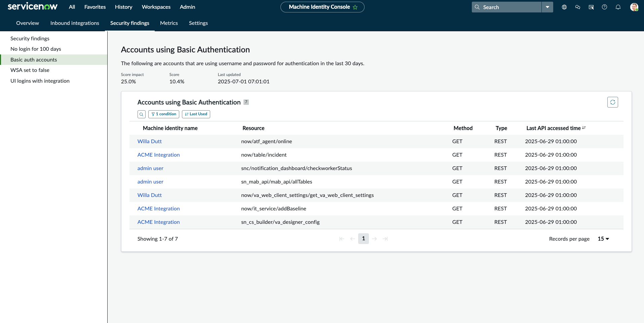The height and width of the screenshot is (323, 644).
Task: Go to last page arrow
Action: click(385, 239)
